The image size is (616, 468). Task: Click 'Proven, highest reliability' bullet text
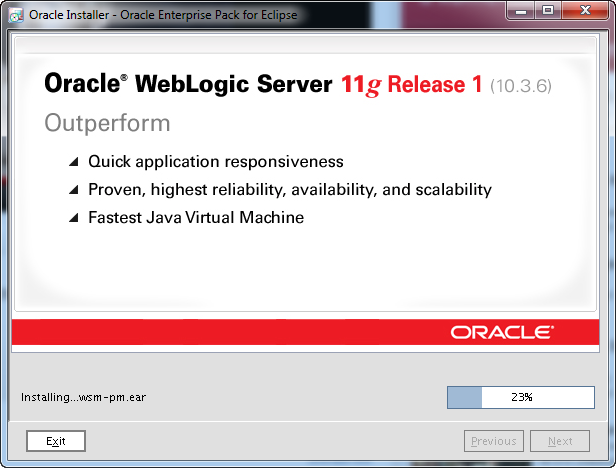290,189
